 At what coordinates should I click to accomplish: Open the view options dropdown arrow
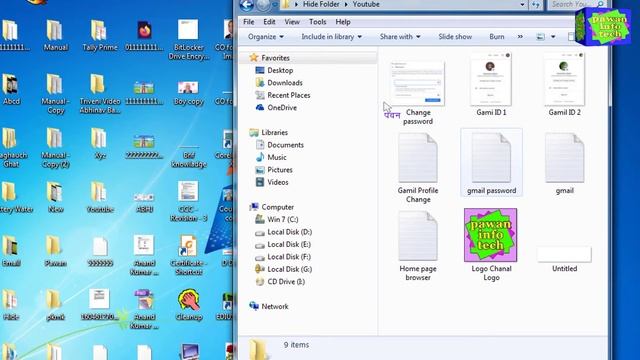click(553, 37)
